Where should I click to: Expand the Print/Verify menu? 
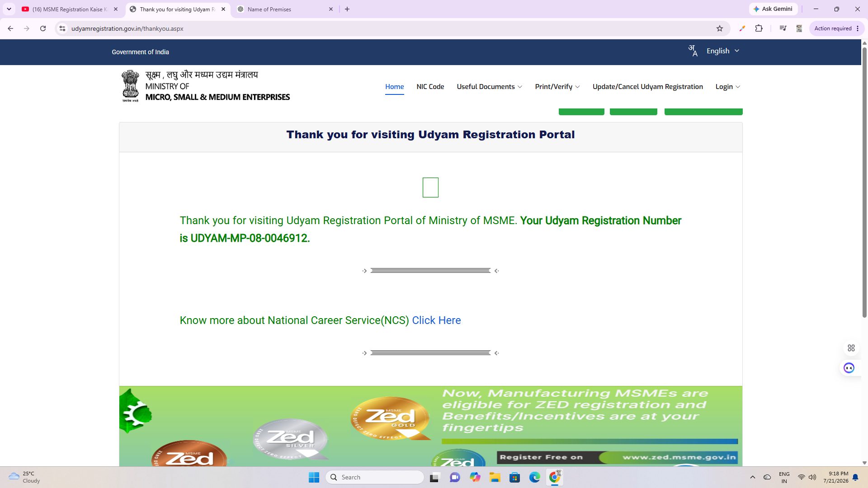coord(557,87)
